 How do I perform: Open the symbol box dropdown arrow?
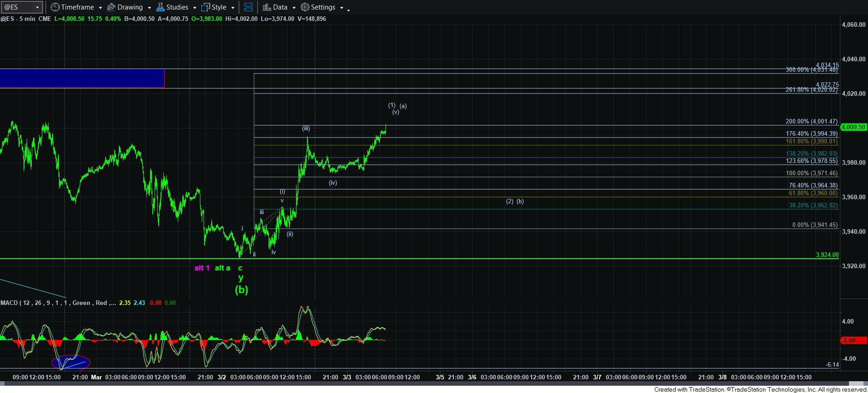pos(38,7)
